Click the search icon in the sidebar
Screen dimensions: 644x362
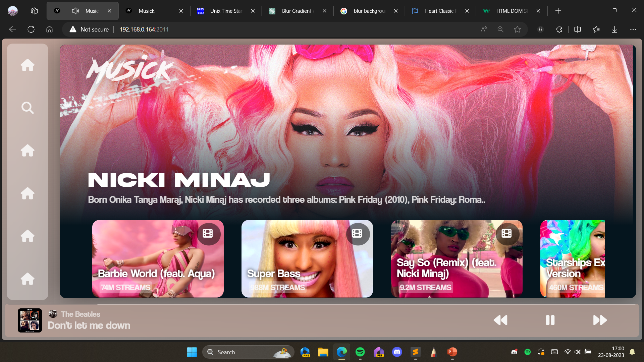(28, 108)
